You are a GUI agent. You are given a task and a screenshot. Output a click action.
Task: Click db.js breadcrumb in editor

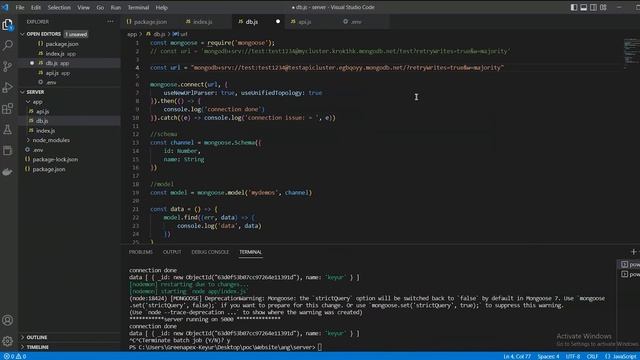(x=159, y=34)
